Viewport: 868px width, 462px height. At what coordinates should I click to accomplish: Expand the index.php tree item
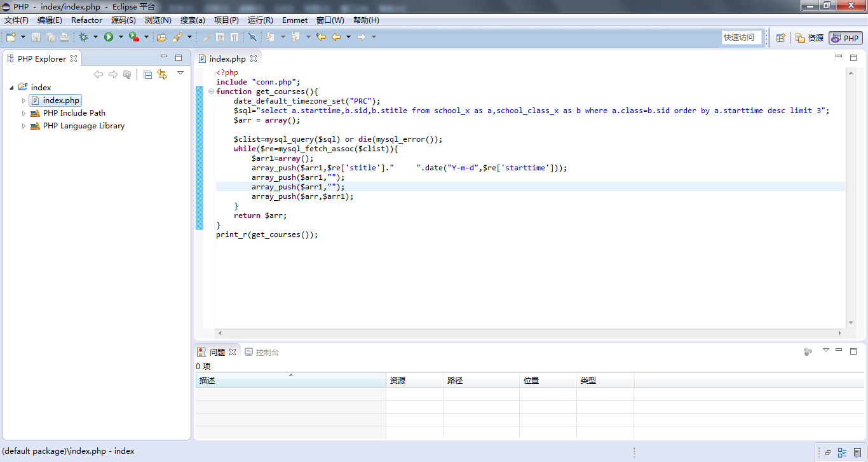[24, 100]
